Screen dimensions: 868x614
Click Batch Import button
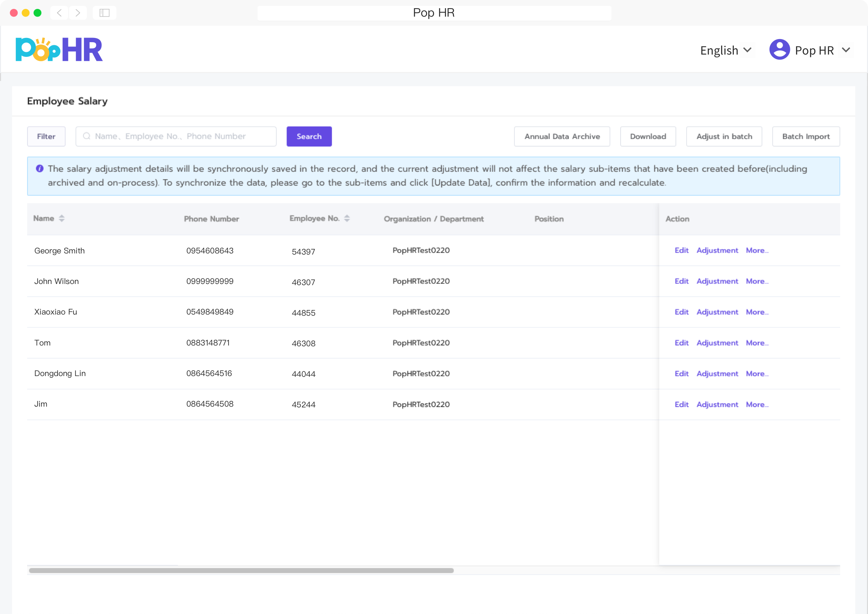pyautogui.click(x=806, y=136)
